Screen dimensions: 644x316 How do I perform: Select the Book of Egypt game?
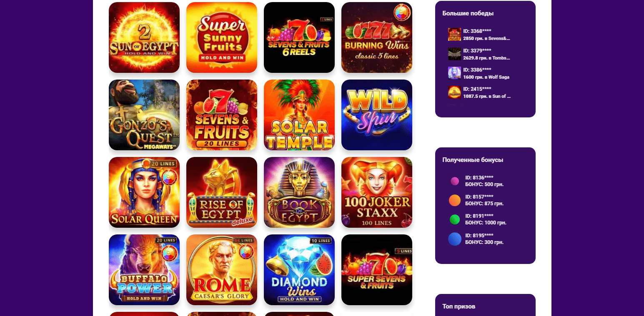click(x=299, y=192)
